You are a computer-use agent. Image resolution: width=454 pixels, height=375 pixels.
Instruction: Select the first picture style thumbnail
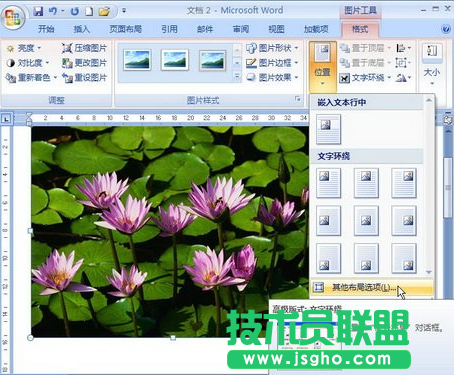[x=137, y=60]
